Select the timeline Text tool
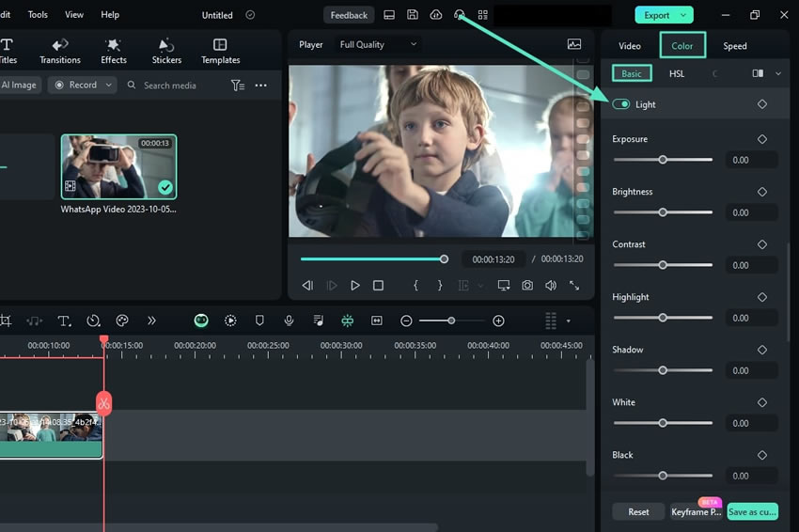 [x=64, y=321]
